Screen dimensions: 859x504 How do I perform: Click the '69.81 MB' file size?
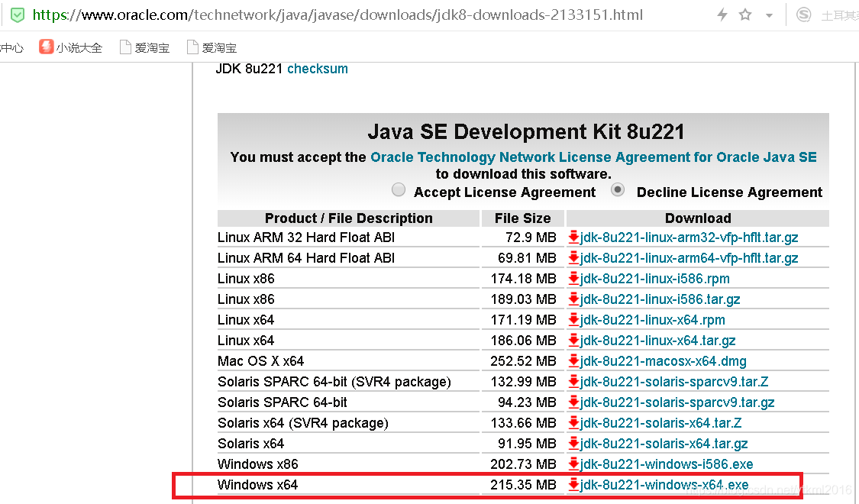527,258
